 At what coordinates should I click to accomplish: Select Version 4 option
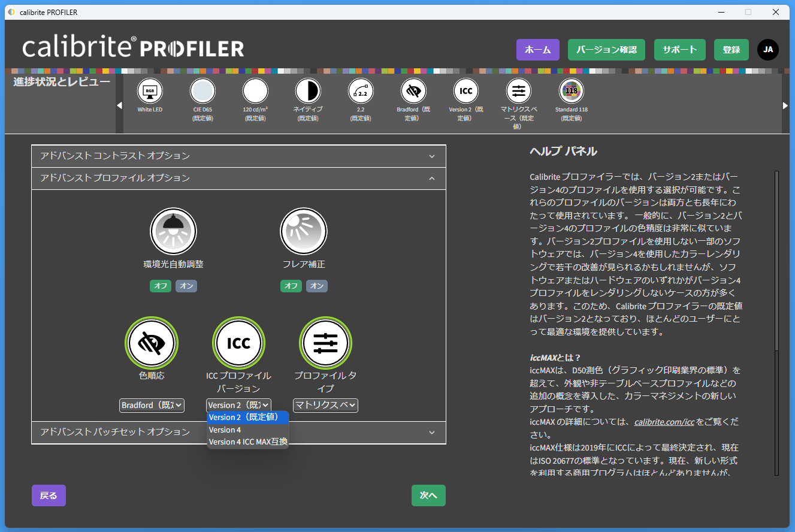(x=248, y=430)
